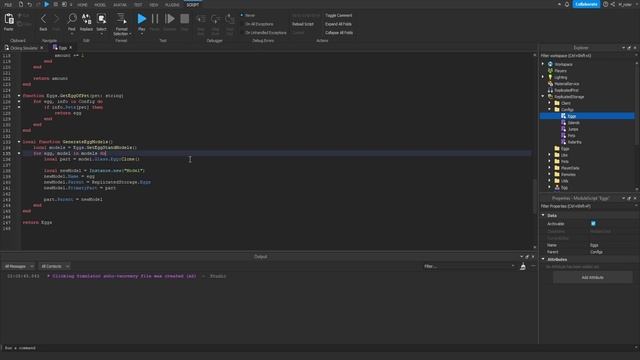
Task: Toggle code fold arrow at line 135
Action: click(x=19, y=153)
